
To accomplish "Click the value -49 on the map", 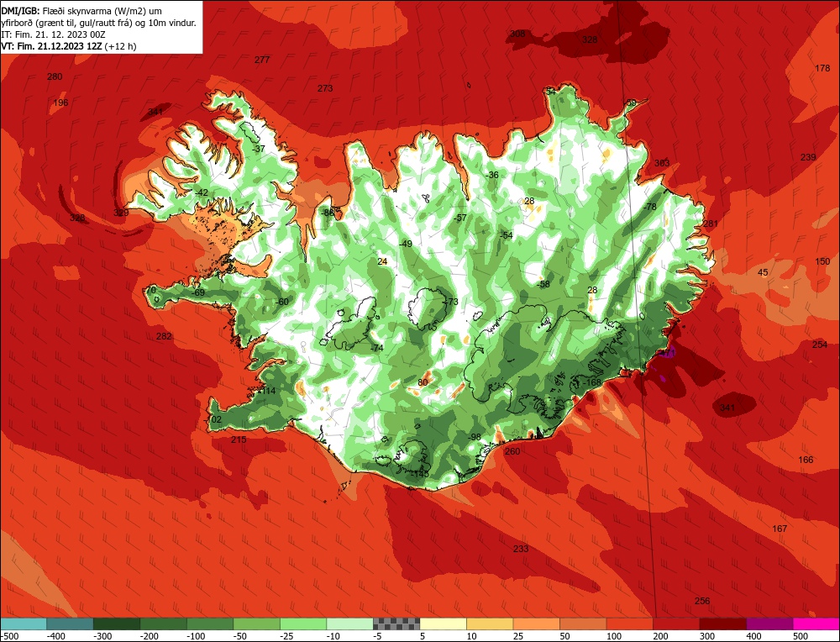I will (x=406, y=244).
